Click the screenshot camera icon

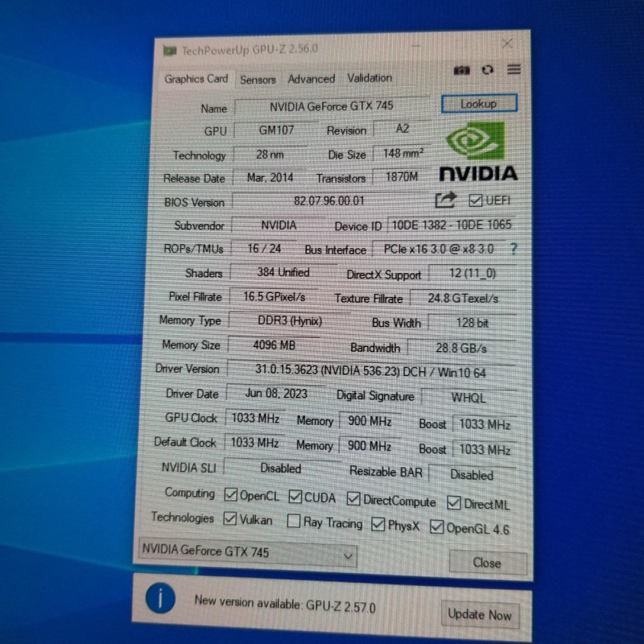(462, 70)
